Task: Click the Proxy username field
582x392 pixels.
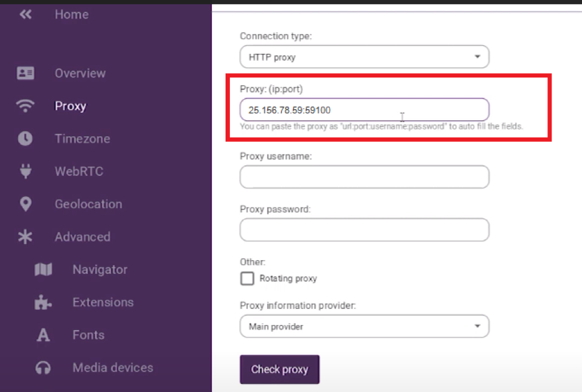Action: pos(364,177)
